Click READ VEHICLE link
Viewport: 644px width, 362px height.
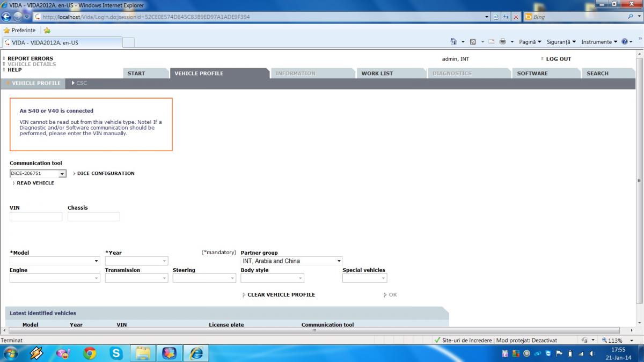tap(35, 183)
